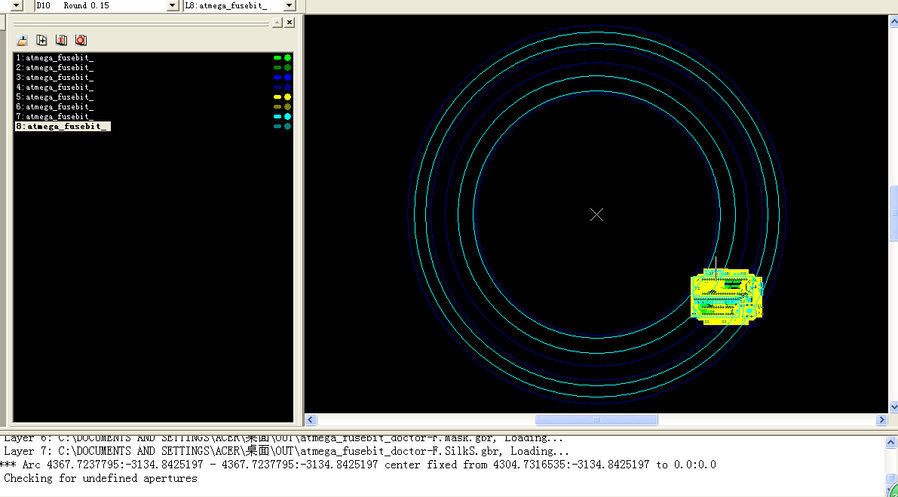Click the canvas vertical scrollbar thumb

coord(893,214)
